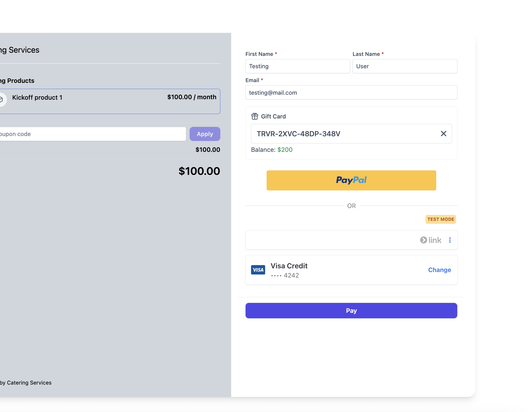Click the TEST MODE badge

(x=441, y=219)
